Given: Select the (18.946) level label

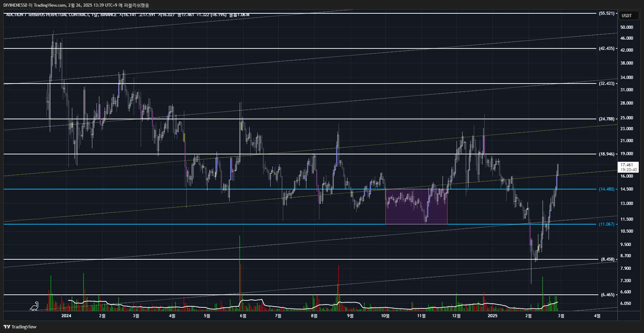Looking at the screenshot, I should [x=607, y=154].
